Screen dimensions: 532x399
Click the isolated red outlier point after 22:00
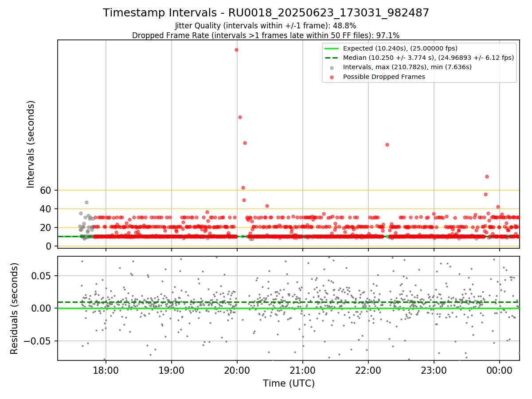tap(387, 145)
